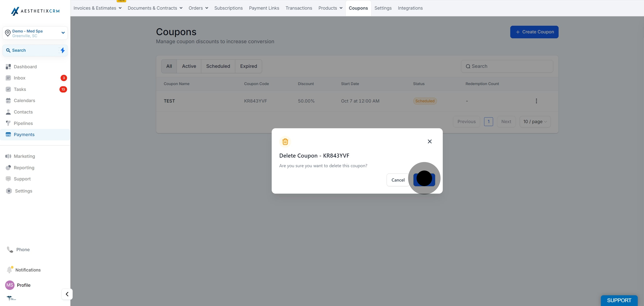Expand the Invoices & Estimates menu
Image resolution: width=644 pixels, height=306 pixels.
pos(97,8)
